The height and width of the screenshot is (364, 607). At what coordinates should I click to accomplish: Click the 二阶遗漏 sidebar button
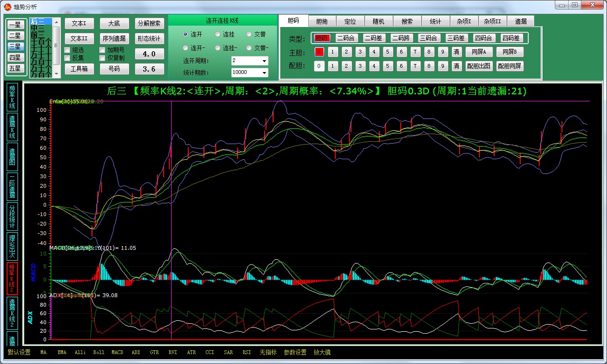[x=12, y=186]
